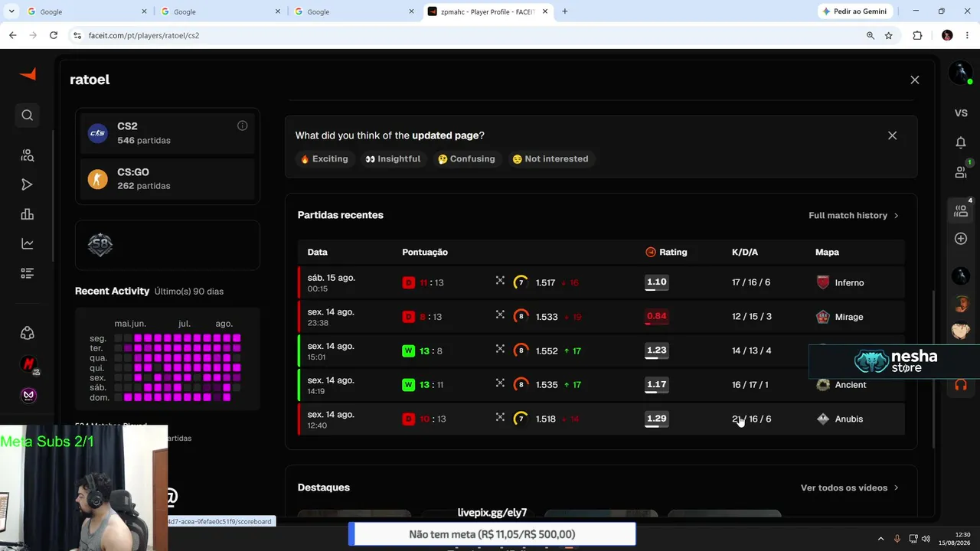Image resolution: width=980 pixels, height=551 pixels.
Task: Click the clubs three-circle sidebar icon
Action: 28,334
